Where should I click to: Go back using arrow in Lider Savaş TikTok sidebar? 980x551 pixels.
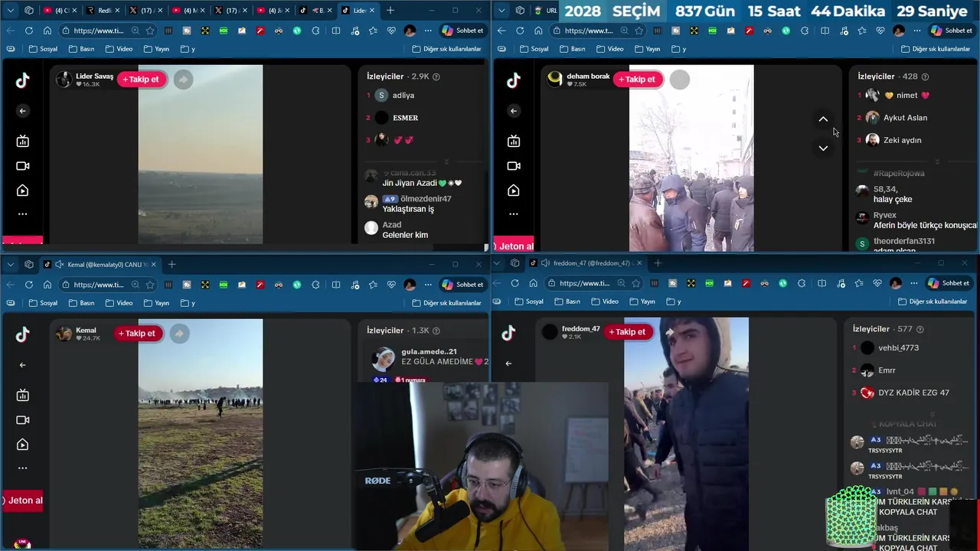click(x=22, y=111)
